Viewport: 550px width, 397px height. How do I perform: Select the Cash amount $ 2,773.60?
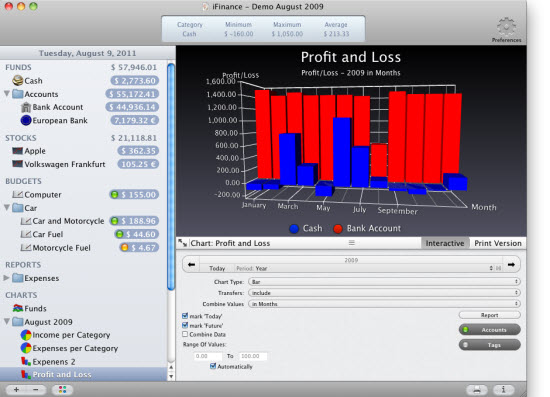135,81
